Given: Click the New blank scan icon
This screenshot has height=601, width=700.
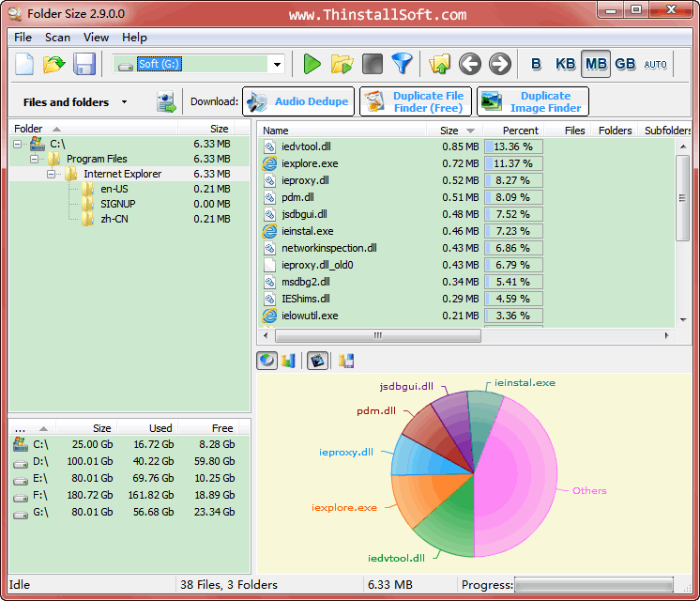Looking at the screenshot, I should (x=24, y=64).
